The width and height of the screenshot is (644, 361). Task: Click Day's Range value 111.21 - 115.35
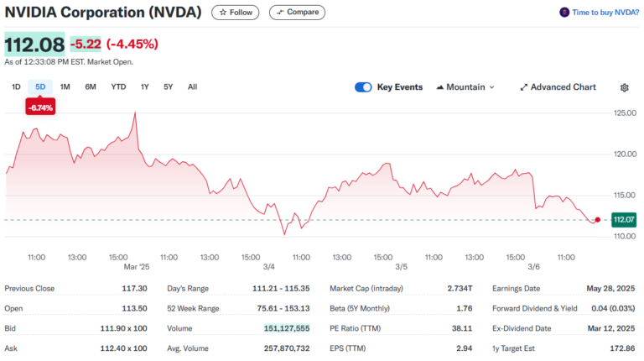click(x=281, y=289)
